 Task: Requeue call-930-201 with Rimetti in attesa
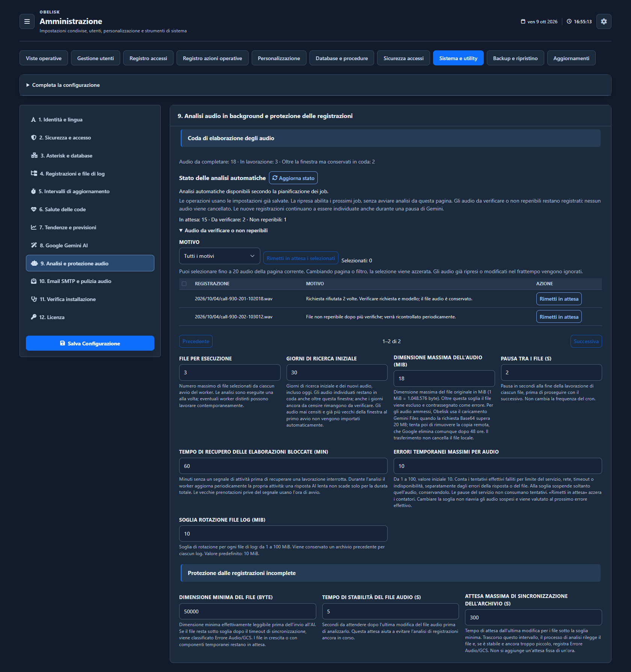(x=559, y=299)
